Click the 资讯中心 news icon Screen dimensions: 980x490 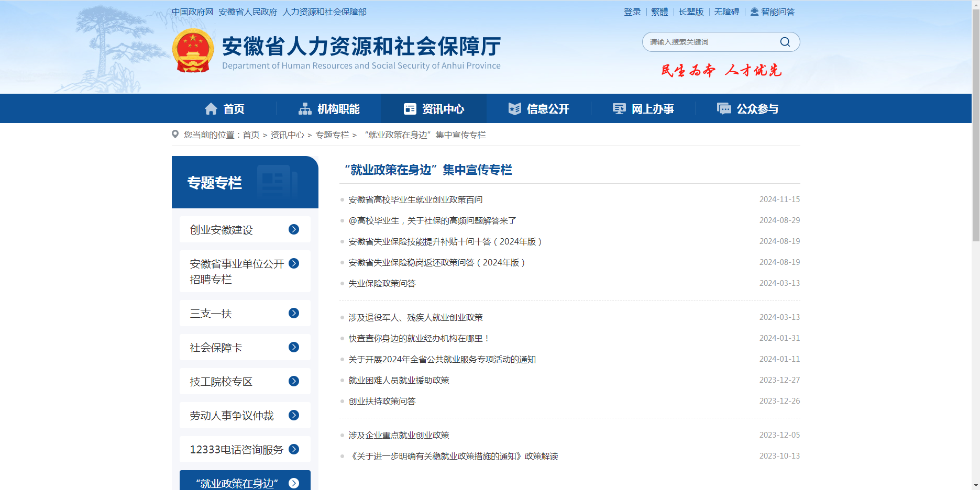(410, 109)
